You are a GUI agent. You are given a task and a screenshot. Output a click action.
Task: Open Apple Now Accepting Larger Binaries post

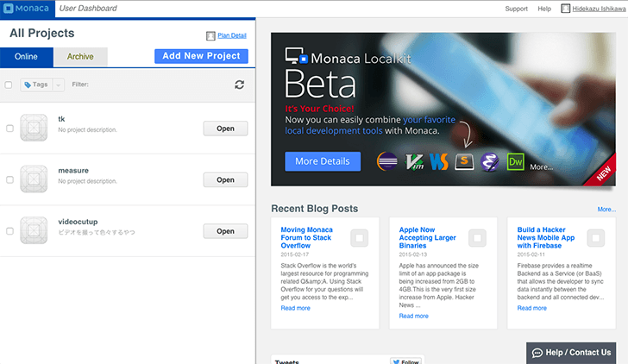coord(427,238)
